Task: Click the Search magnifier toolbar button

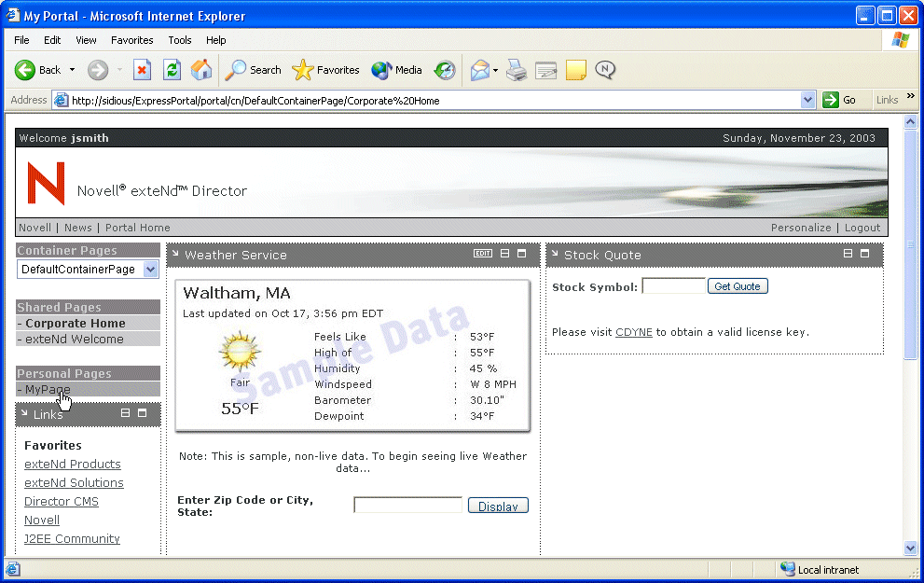Action: [x=253, y=70]
